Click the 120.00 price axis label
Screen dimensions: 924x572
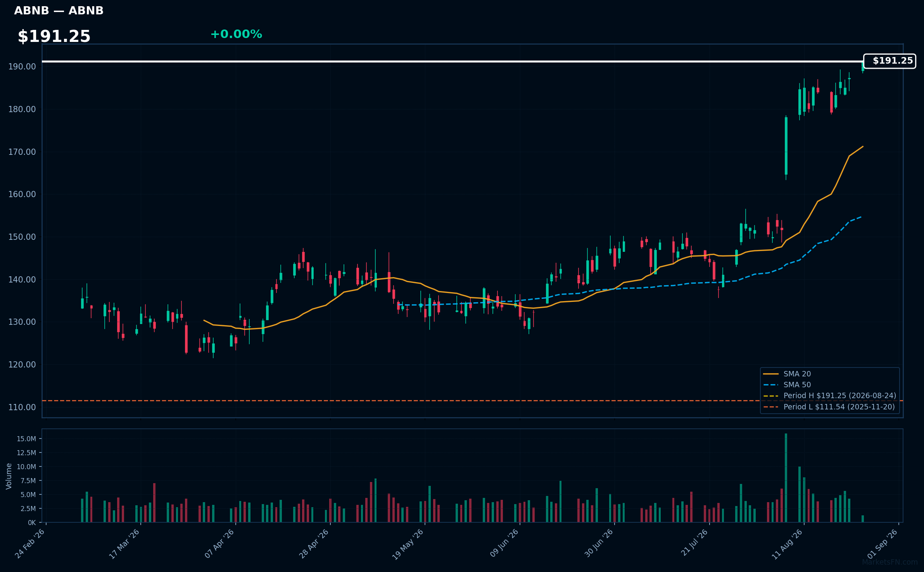pos(22,365)
